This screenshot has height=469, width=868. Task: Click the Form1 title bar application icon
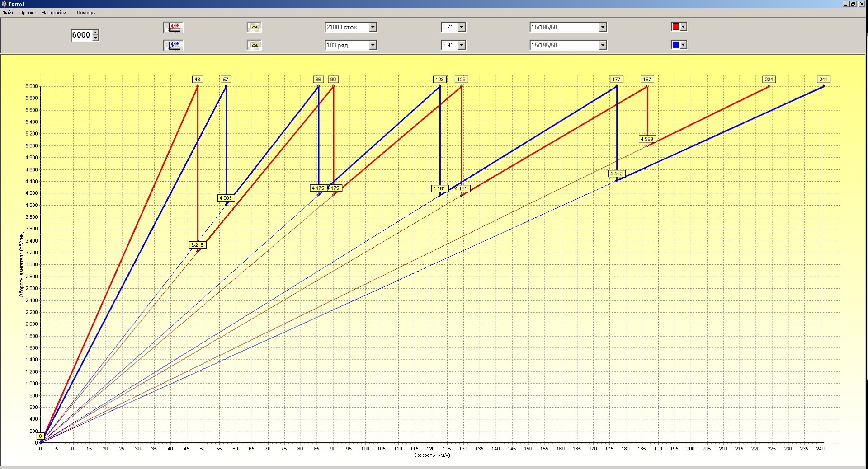pos(5,4)
